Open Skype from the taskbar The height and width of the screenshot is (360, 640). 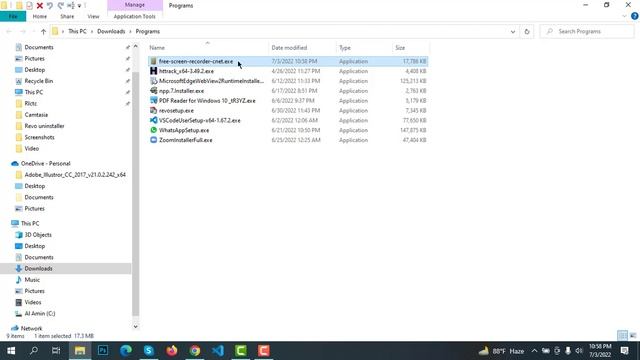click(149, 351)
